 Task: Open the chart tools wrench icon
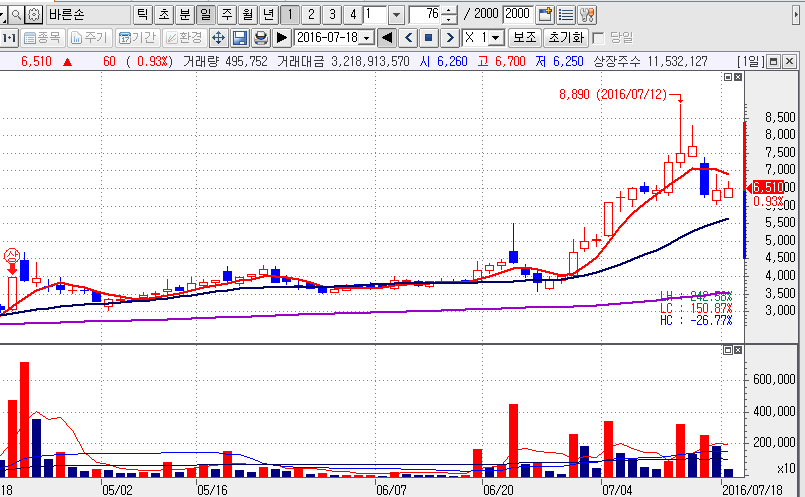pos(587,15)
